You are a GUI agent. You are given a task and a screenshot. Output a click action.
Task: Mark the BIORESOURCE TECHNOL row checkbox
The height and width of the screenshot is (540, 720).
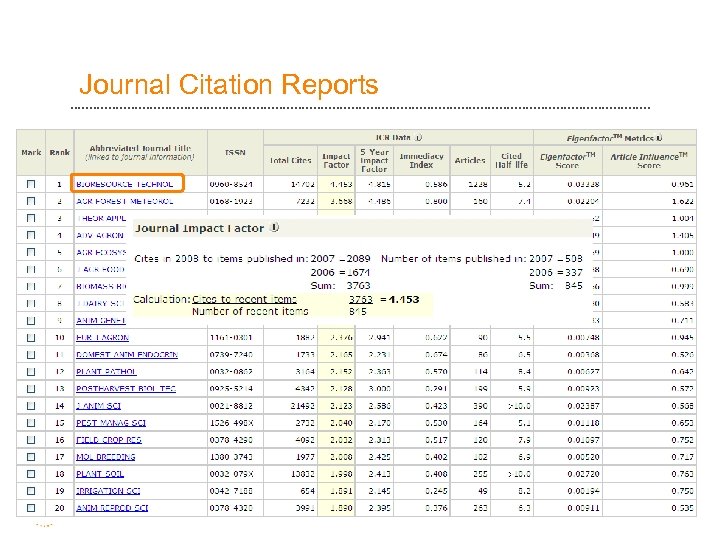[31, 184]
